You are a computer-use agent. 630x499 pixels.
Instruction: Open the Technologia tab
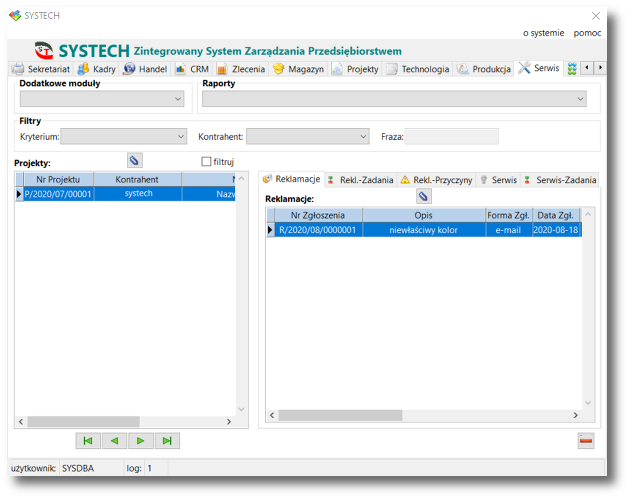pyautogui.click(x=418, y=69)
